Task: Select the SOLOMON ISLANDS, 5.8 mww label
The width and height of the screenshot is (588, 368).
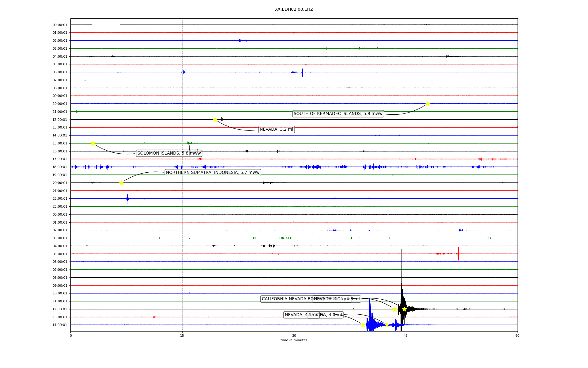Action: (169, 153)
